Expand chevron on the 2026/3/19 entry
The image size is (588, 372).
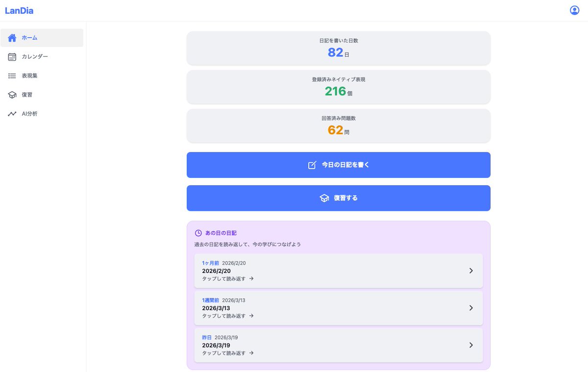coord(471,345)
